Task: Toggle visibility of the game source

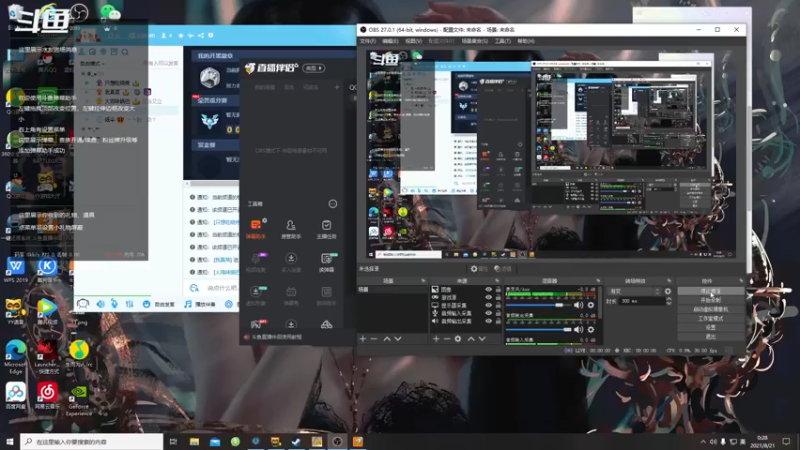Action: pos(488,297)
